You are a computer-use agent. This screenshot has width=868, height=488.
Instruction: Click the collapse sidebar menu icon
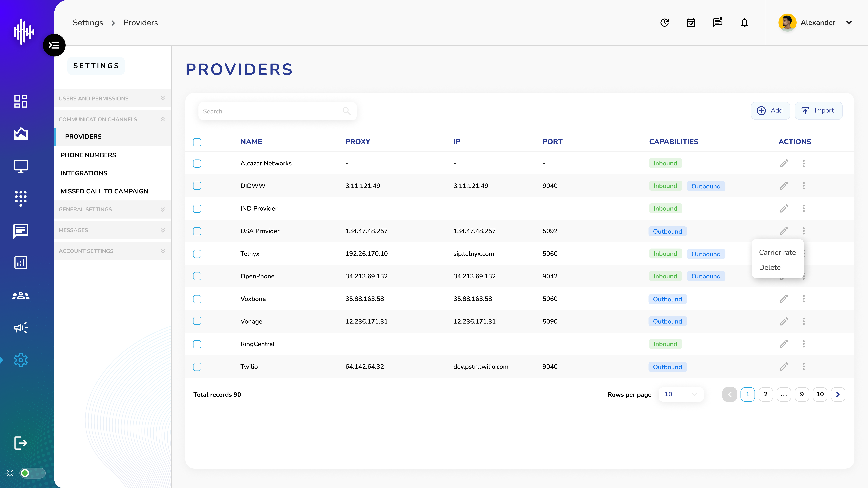(54, 45)
